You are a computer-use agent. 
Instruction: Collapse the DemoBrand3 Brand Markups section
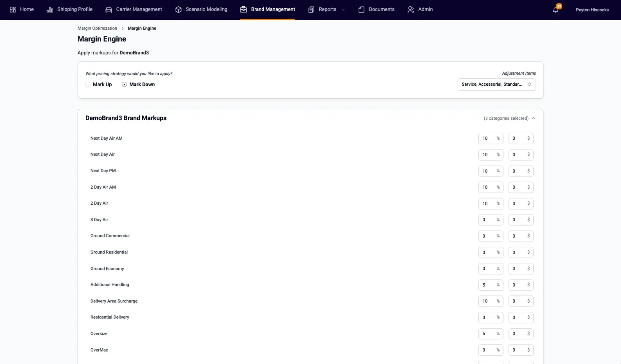[533, 118]
